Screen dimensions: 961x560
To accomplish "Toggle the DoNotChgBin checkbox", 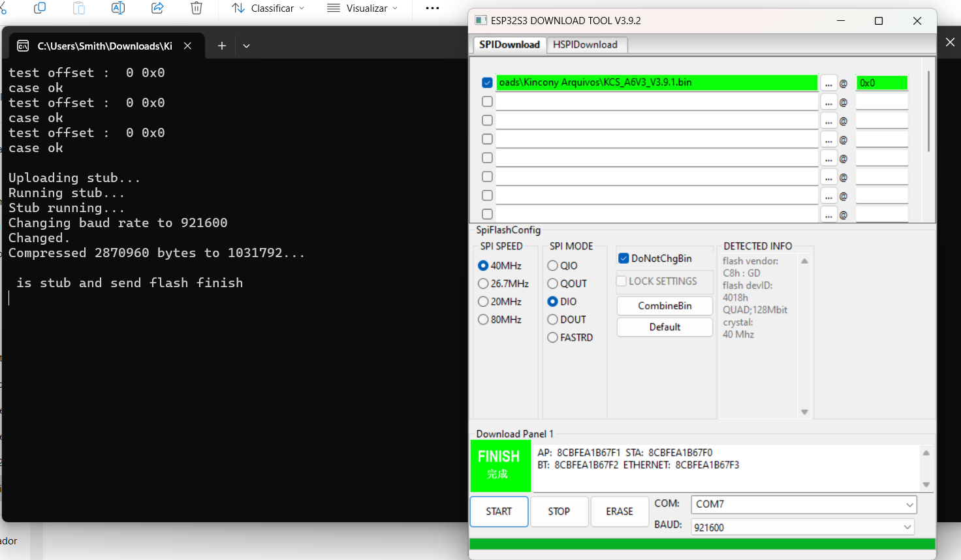I will pos(623,258).
